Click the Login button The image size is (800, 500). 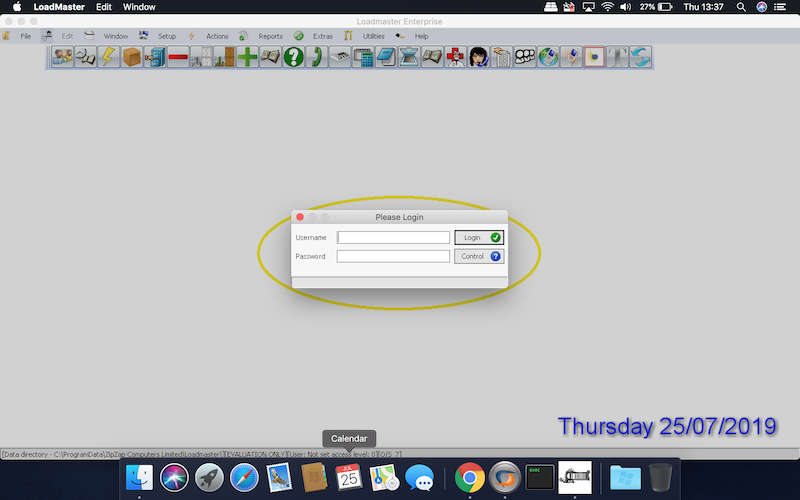coord(479,237)
